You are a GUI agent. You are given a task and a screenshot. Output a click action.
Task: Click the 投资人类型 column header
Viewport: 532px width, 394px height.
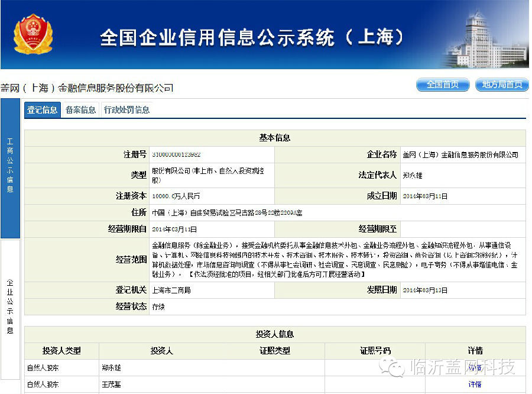61,351
